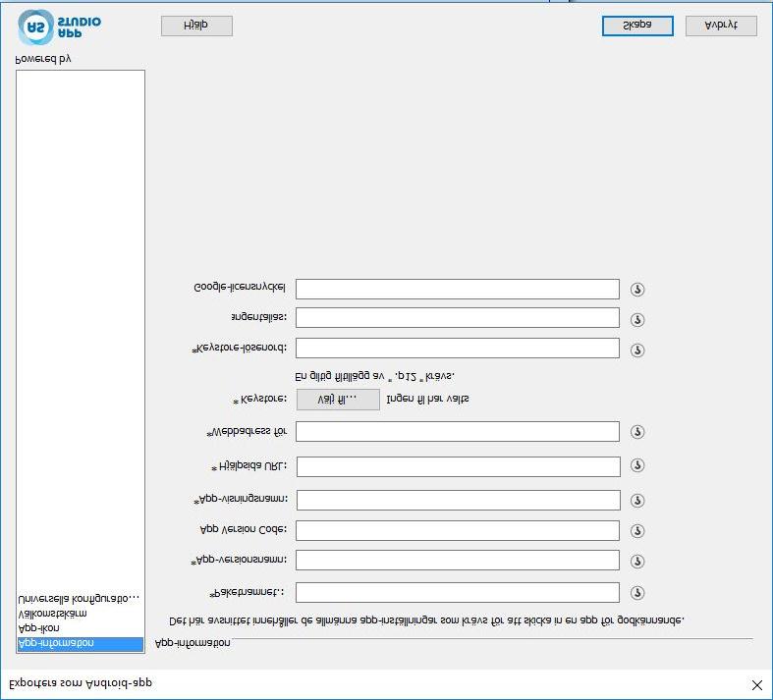Viewport: 773px width, 700px height.
Task: Focus the App-versionsnamn input field
Action: tap(458, 561)
